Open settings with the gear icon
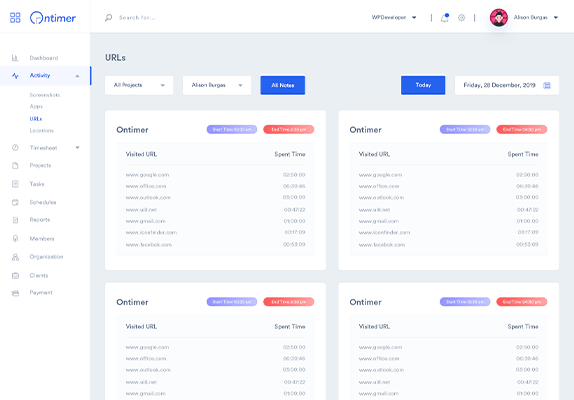Viewport: 574px width, 400px height. pos(461,18)
